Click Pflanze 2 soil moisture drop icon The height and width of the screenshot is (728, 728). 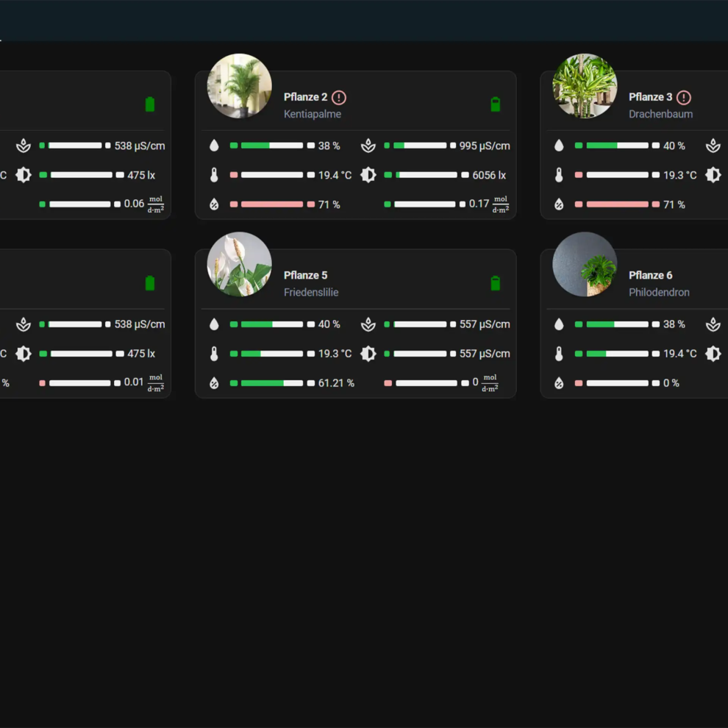[214, 146]
